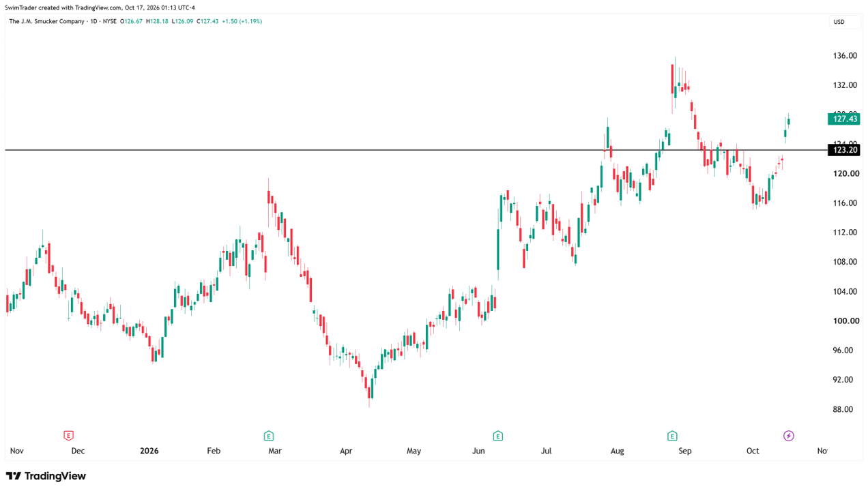Click the 132.00 price axis label
Image resolution: width=868 pixels, height=491 pixels.
tap(845, 85)
